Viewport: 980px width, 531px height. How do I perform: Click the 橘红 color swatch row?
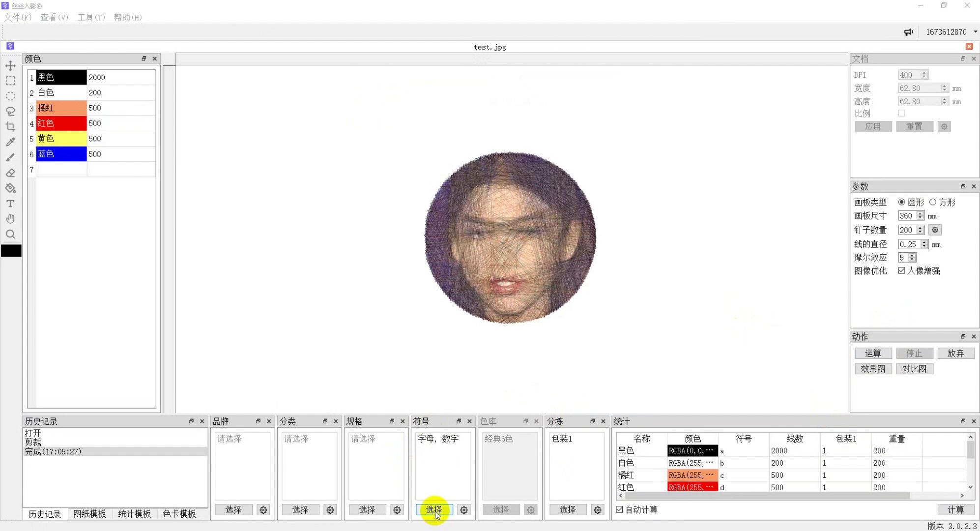[61, 108]
